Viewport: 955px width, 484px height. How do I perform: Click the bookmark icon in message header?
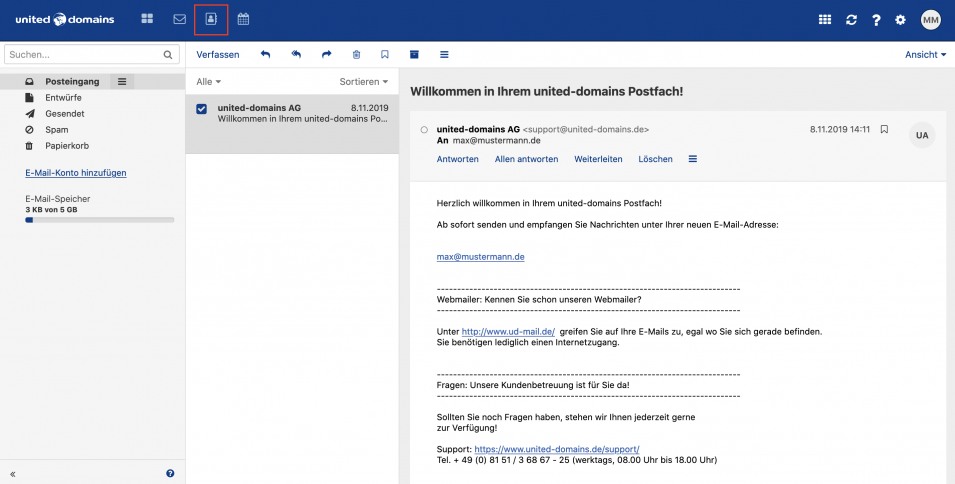click(884, 129)
